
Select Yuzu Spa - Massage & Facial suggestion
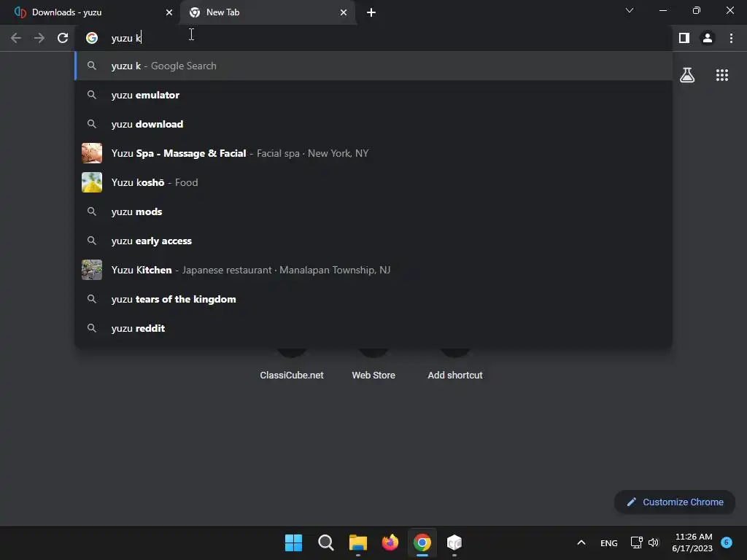(373, 153)
